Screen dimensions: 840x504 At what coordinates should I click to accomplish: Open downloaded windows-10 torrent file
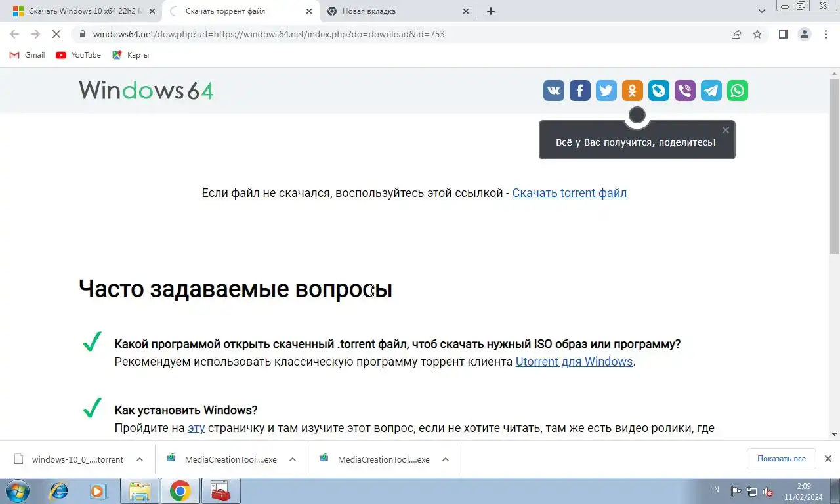pos(69,459)
